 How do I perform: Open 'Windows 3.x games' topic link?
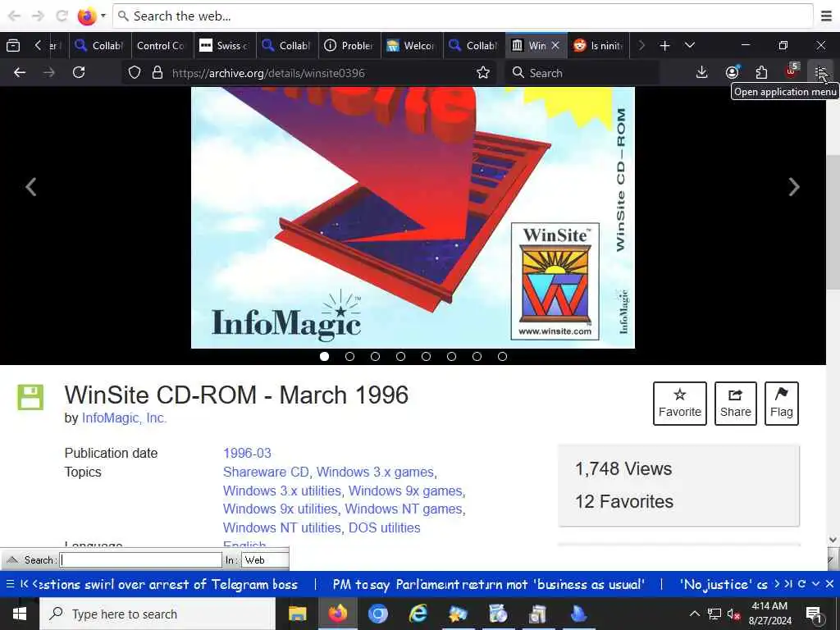(x=375, y=472)
